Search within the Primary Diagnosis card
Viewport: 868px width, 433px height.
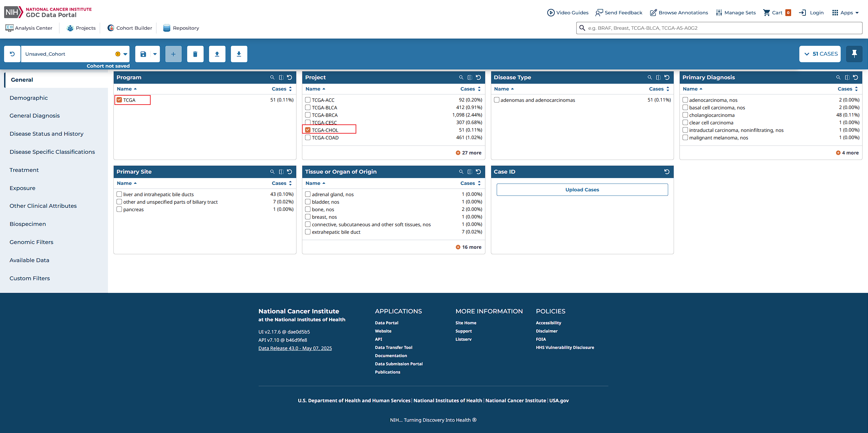838,77
